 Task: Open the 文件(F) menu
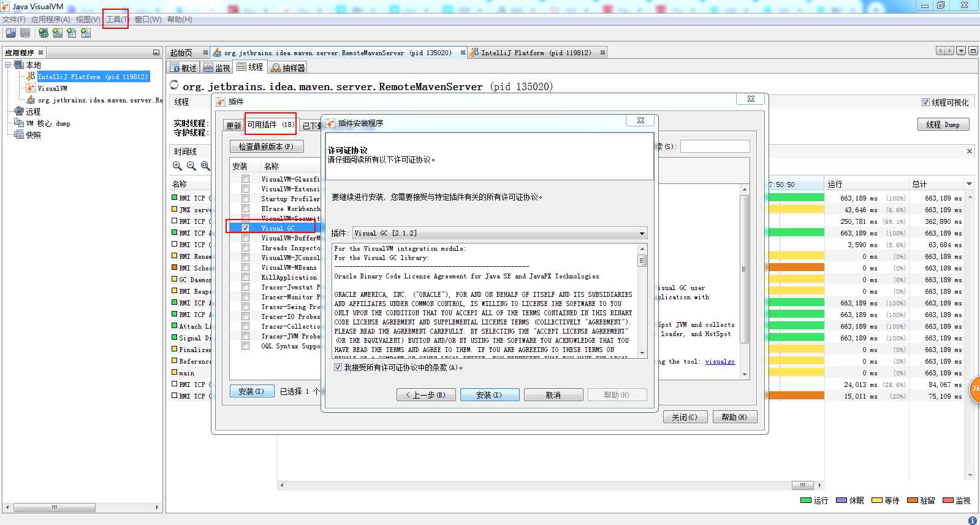tap(14, 20)
